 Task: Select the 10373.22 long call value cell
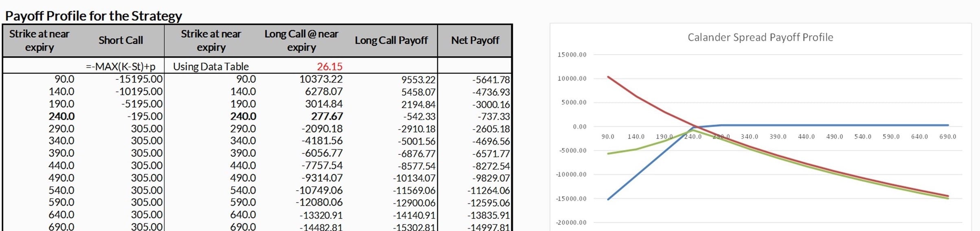(321, 79)
